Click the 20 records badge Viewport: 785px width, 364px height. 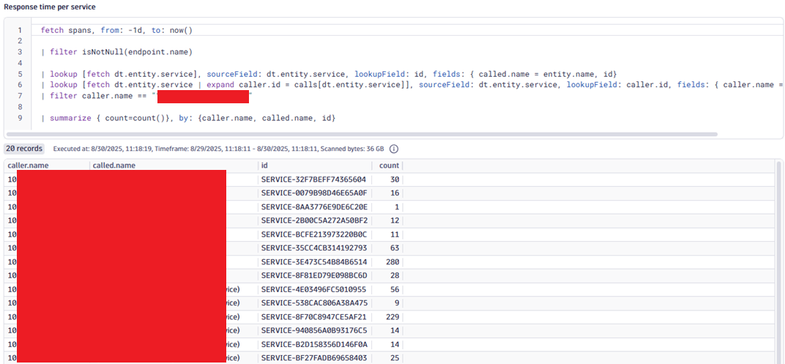pyautogui.click(x=24, y=149)
